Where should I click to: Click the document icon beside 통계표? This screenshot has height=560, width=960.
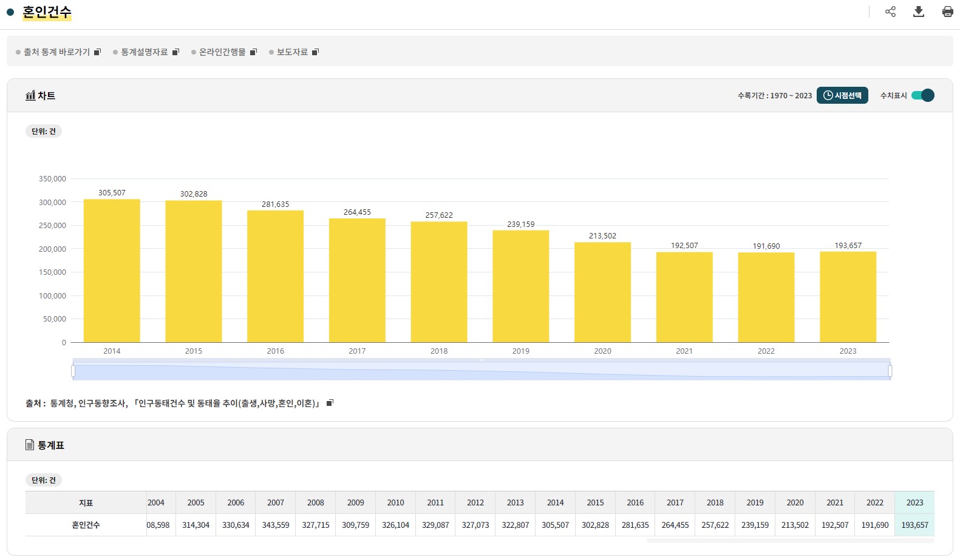point(30,445)
